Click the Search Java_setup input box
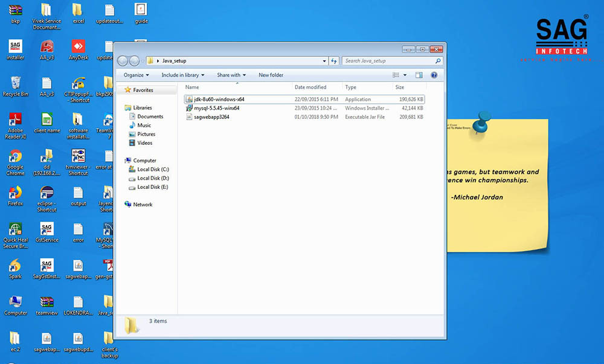This screenshot has height=364, width=604. tap(388, 61)
